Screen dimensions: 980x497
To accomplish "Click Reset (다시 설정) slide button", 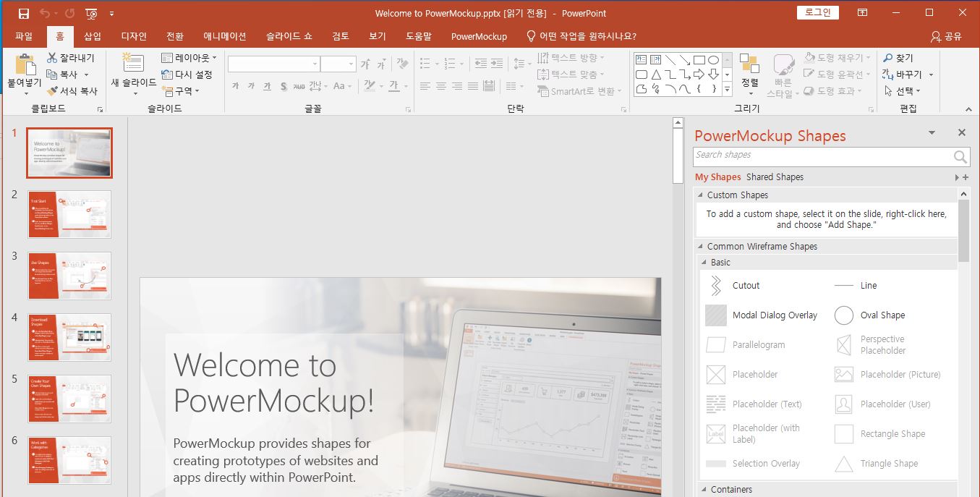I will [187, 75].
